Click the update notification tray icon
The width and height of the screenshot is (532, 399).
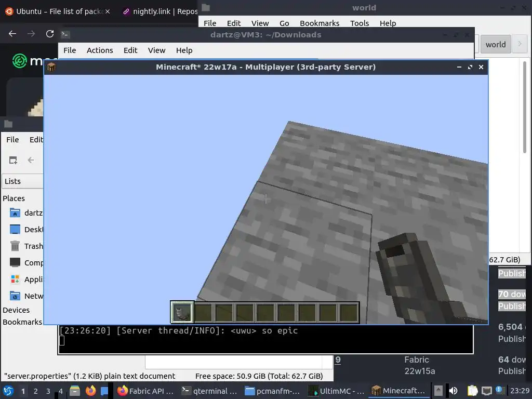point(499,390)
